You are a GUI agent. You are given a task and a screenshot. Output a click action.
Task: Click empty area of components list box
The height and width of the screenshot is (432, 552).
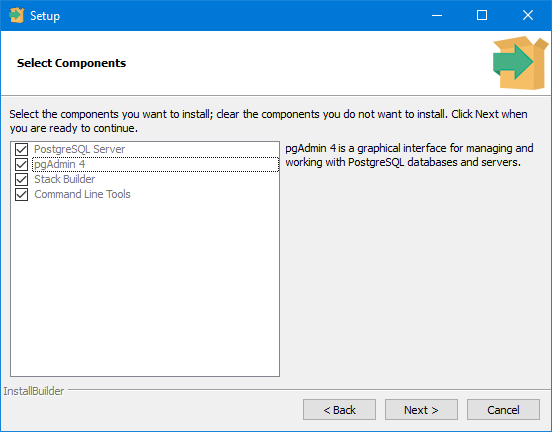(145, 289)
